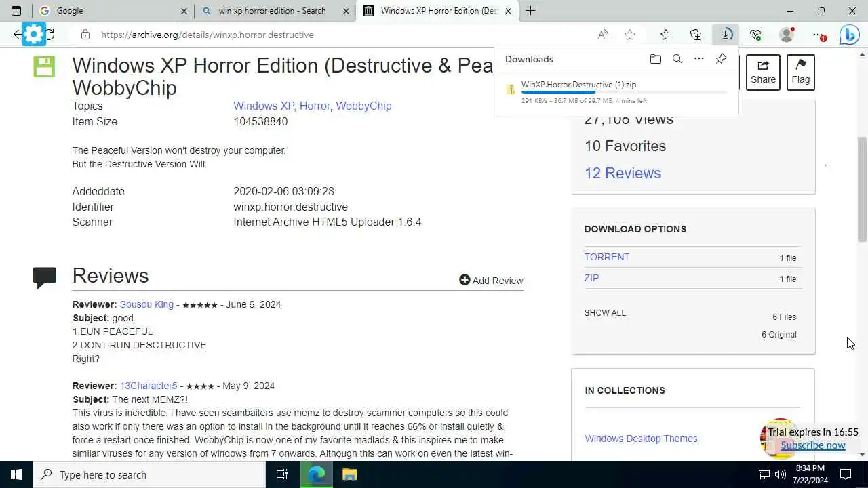Click SHOW ALL download options

[x=605, y=313]
